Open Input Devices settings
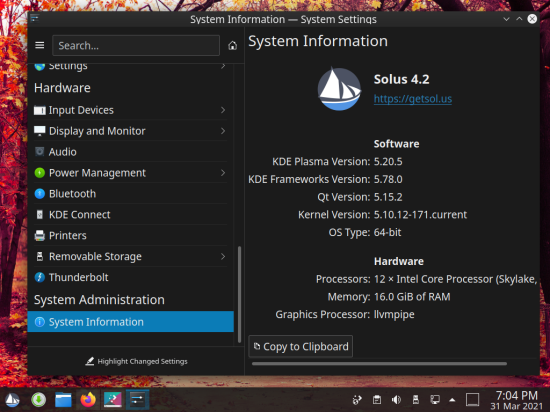Viewport: 550px width, 412px height. pyautogui.click(x=130, y=110)
